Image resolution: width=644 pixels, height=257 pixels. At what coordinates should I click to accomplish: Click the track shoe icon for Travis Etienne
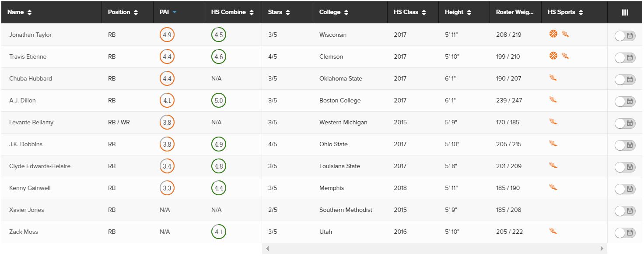click(x=566, y=56)
